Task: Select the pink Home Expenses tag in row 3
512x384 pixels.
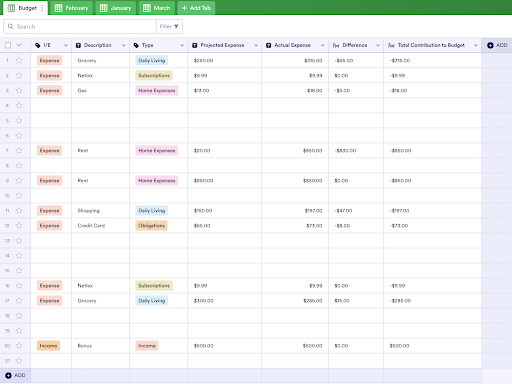Action: (x=157, y=90)
